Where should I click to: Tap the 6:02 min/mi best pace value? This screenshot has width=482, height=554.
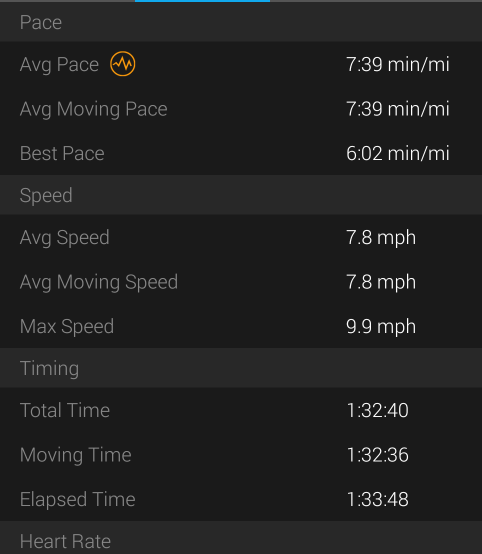point(398,153)
